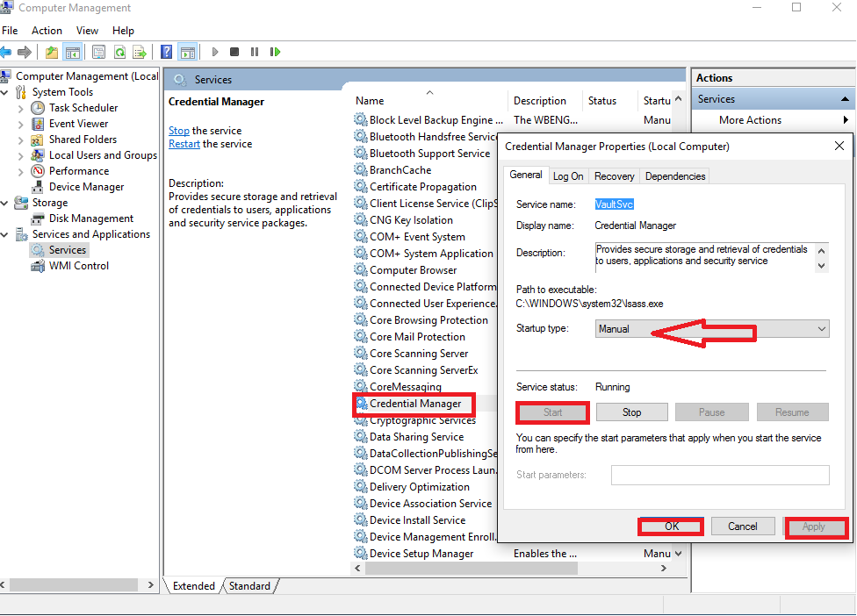Image resolution: width=857 pixels, height=616 pixels.
Task: Click the Pause Service toolbar icon
Action: point(254,52)
